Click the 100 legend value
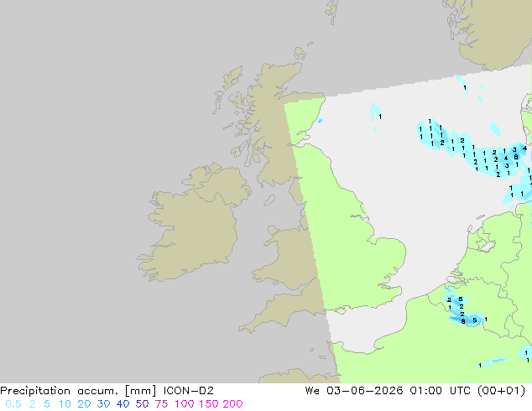Screen dimensions: 532x411 [x=185, y=404]
